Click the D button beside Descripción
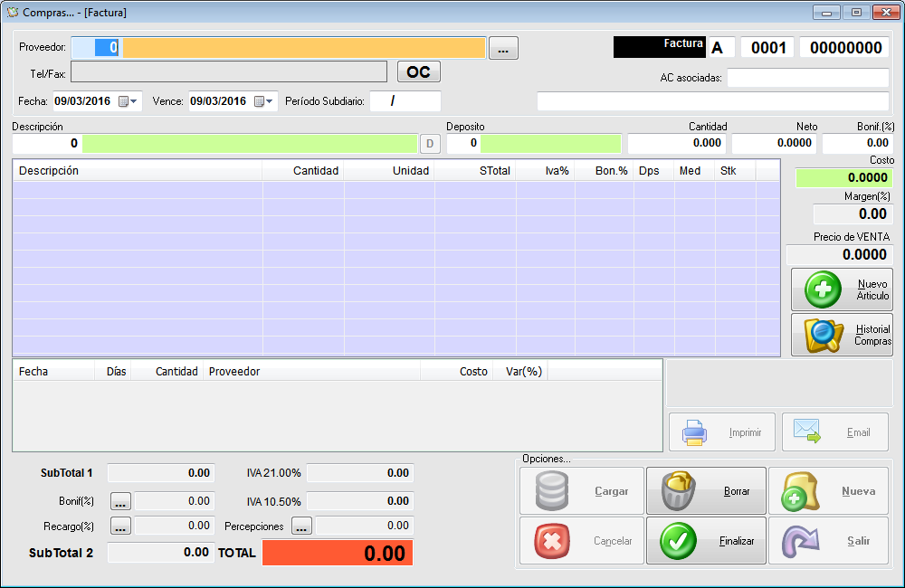 point(430,144)
